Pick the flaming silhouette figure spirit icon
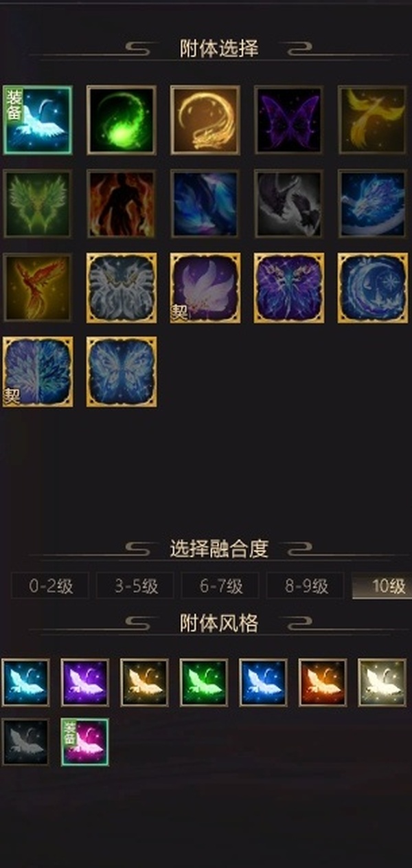This screenshot has width=412, height=868. pos(121,204)
